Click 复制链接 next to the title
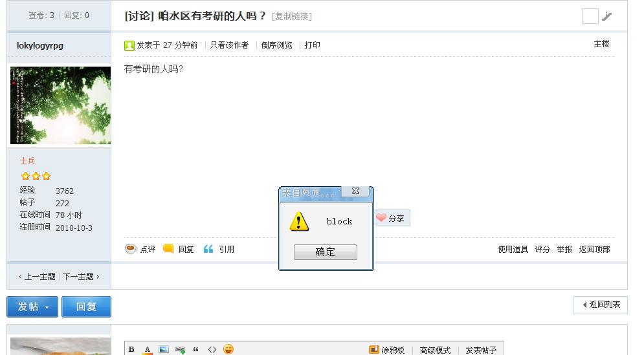This screenshot has height=355, width=644. (x=292, y=16)
